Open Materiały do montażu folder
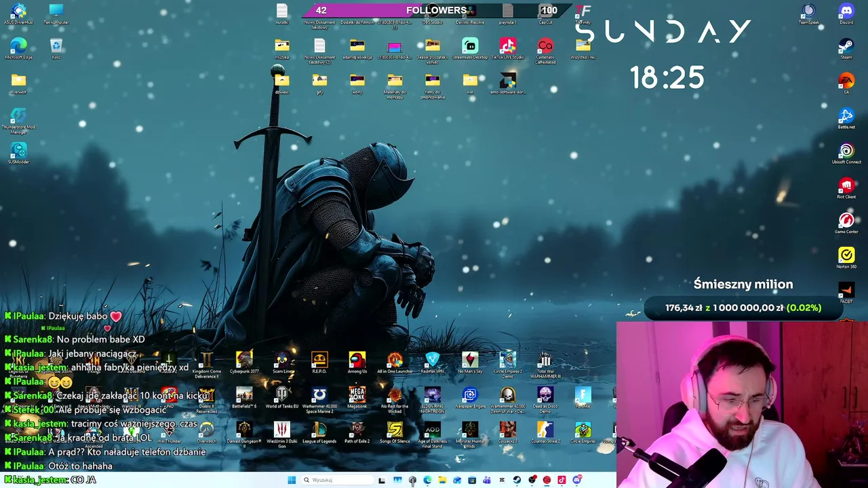 coord(395,86)
